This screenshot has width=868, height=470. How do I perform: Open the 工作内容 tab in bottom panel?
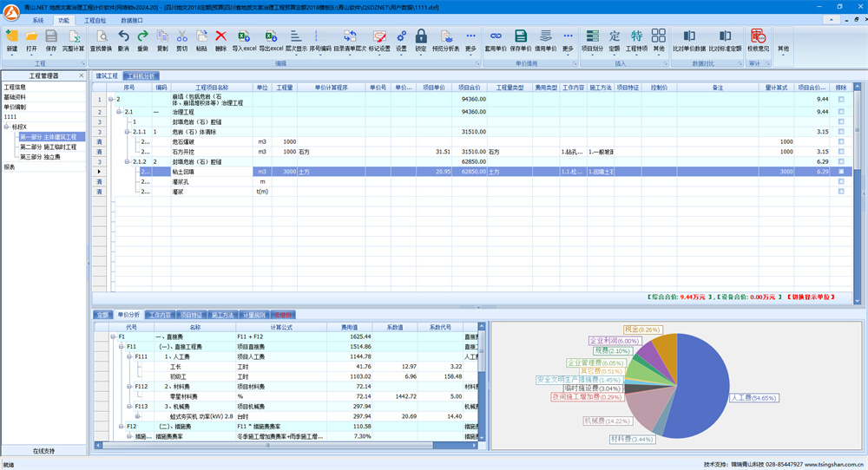click(x=159, y=315)
